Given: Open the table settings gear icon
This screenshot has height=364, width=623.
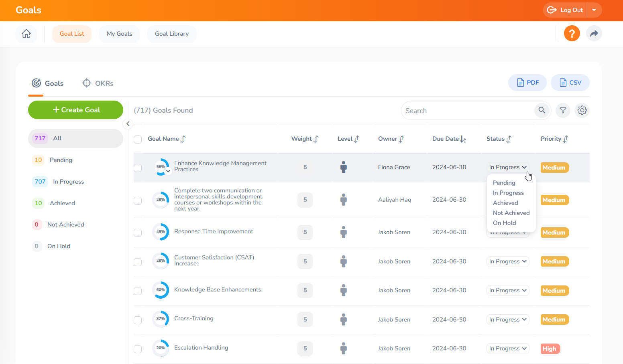Looking at the screenshot, I should click(x=582, y=110).
